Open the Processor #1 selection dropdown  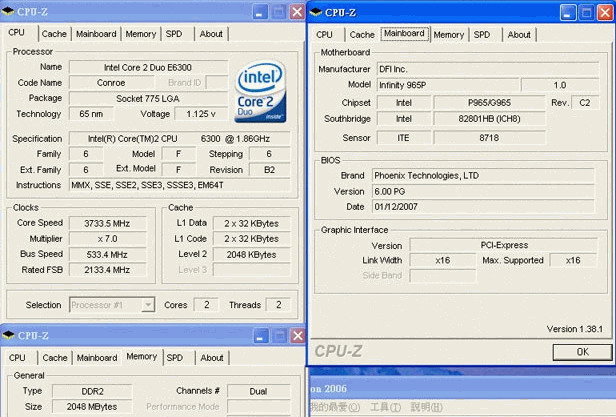tap(112, 305)
